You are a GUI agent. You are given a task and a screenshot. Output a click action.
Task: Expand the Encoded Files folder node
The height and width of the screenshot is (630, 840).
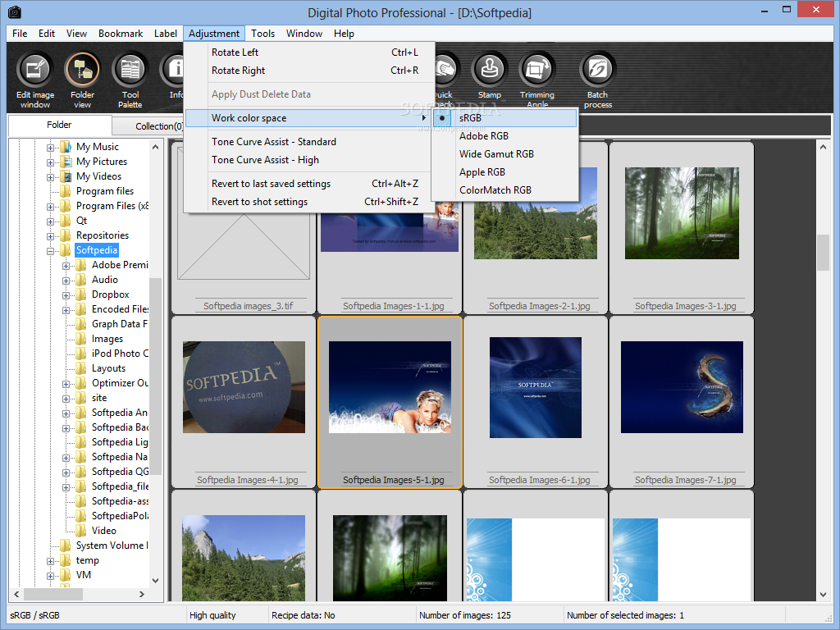tap(66, 309)
